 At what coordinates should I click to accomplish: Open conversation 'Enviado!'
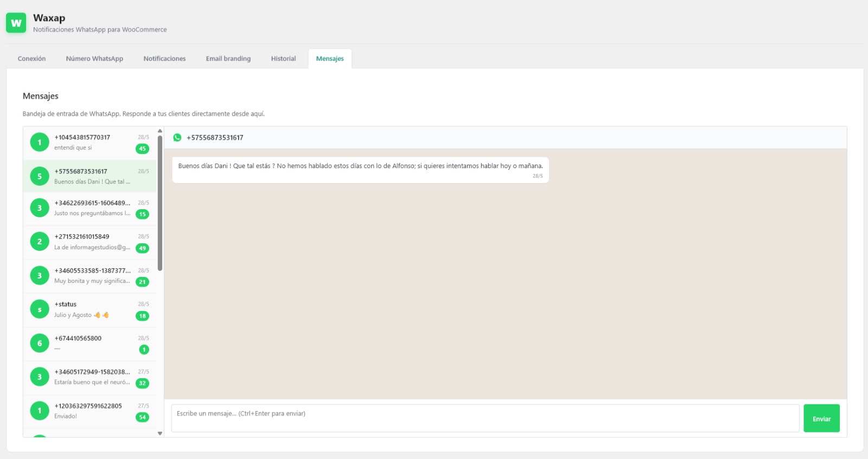90,411
